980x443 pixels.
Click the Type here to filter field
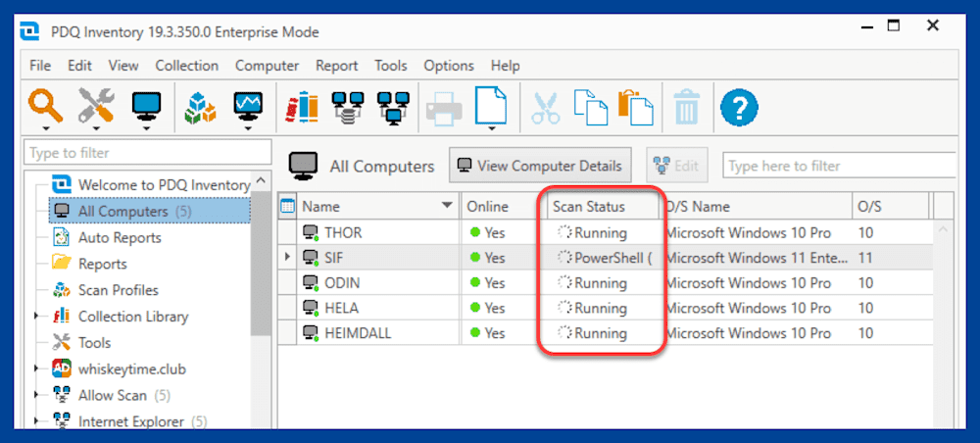840,166
